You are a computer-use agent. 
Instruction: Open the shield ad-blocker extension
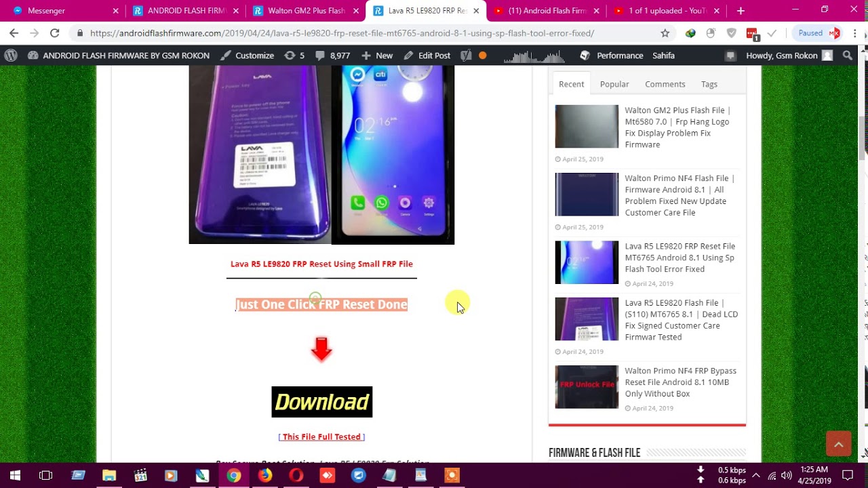coord(731,33)
